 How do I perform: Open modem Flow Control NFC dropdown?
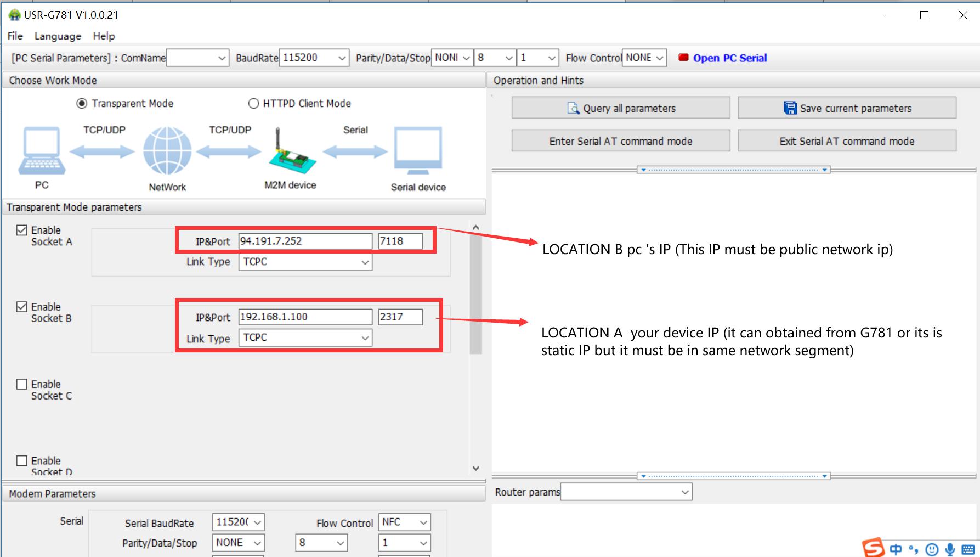click(404, 522)
